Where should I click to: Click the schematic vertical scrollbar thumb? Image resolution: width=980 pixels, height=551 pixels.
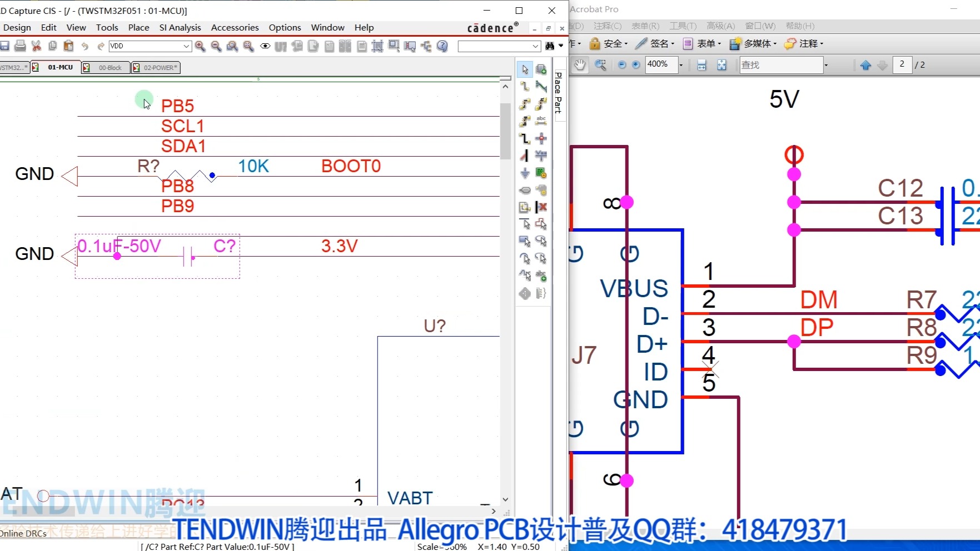pyautogui.click(x=505, y=131)
